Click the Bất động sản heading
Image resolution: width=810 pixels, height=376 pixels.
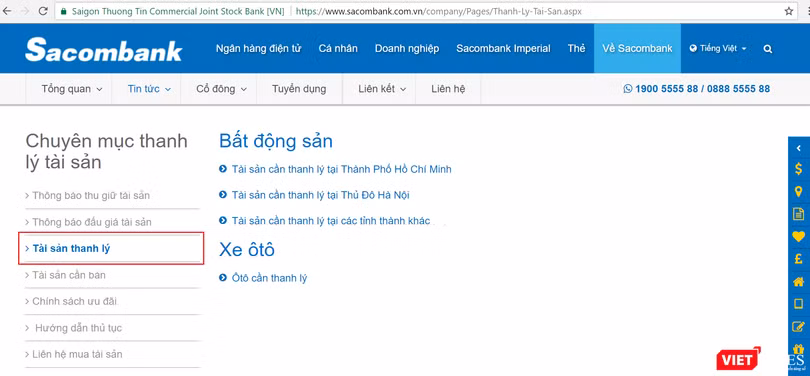pos(276,141)
